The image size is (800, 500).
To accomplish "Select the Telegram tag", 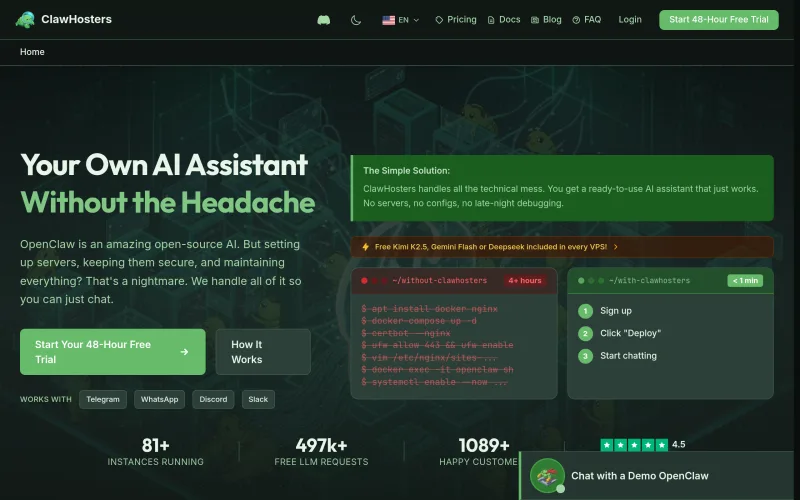I will (103, 399).
